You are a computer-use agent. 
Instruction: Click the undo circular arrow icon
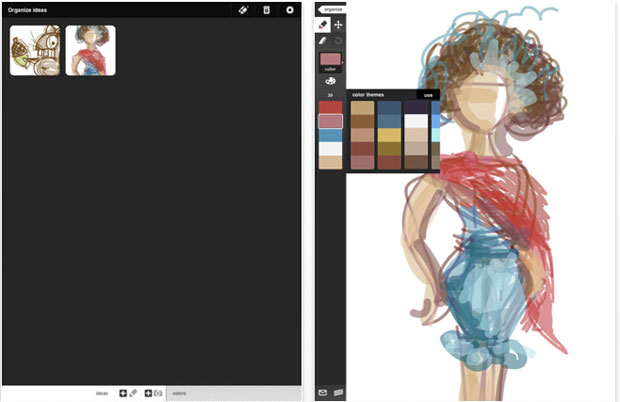tap(338, 41)
